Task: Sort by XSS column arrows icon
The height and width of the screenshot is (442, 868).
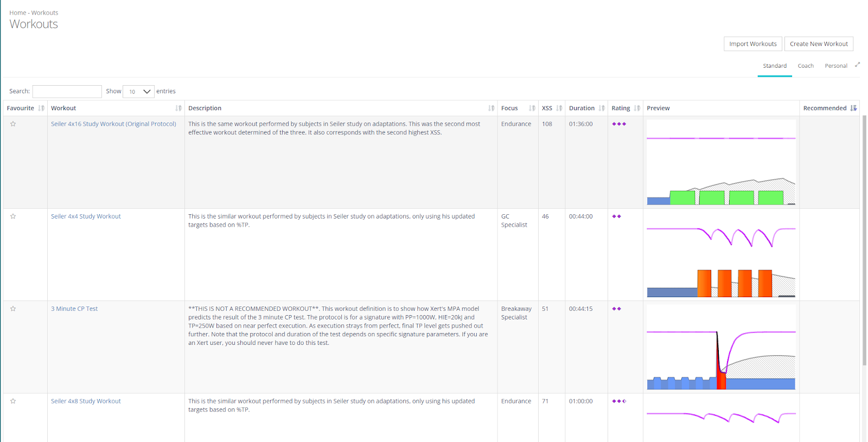Action: [559, 108]
